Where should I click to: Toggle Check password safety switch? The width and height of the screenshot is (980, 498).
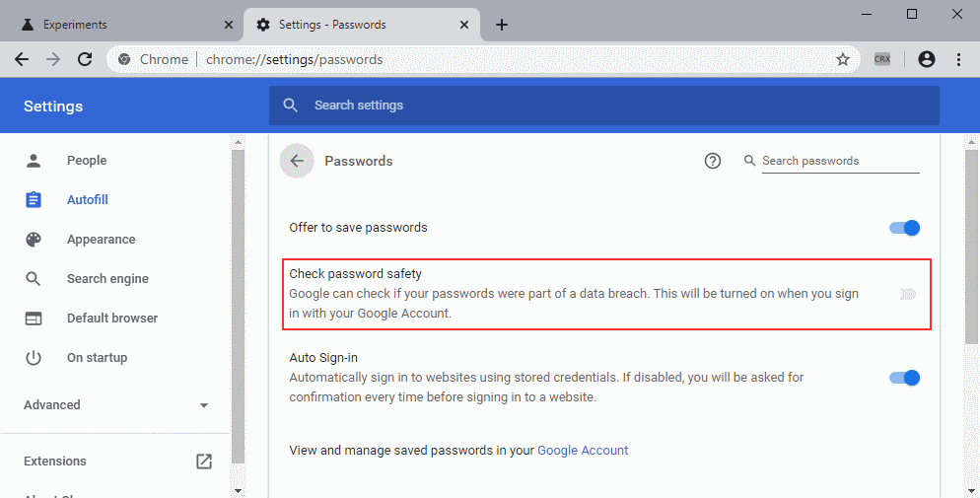[907, 294]
